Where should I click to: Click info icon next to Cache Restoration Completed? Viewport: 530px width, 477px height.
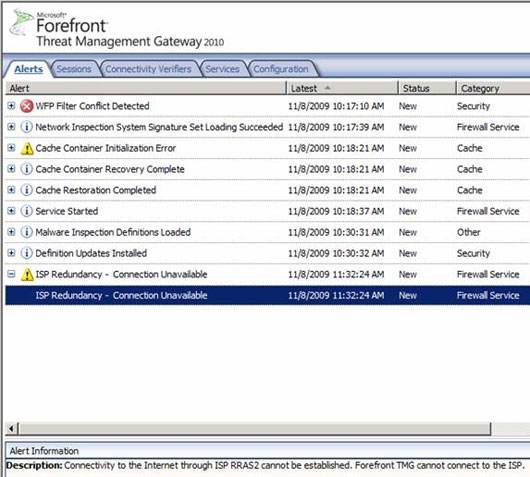click(x=26, y=190)
